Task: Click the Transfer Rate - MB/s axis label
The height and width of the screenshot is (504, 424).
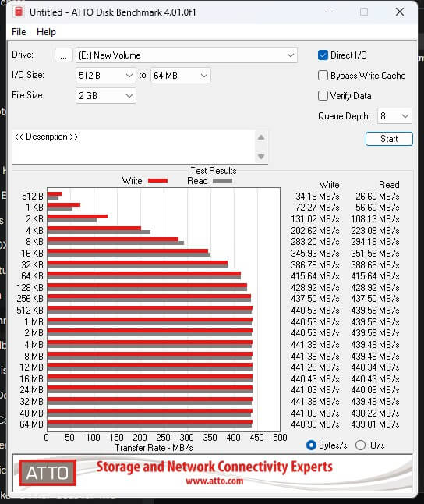Action: click(154, 448)
